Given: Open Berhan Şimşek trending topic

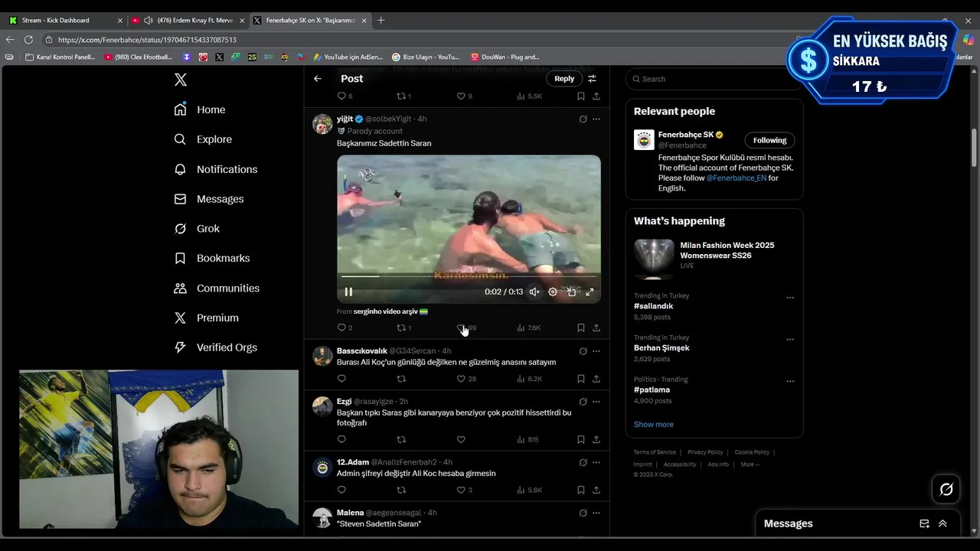Looking at the screenshot, I should (x=661, y=347).
